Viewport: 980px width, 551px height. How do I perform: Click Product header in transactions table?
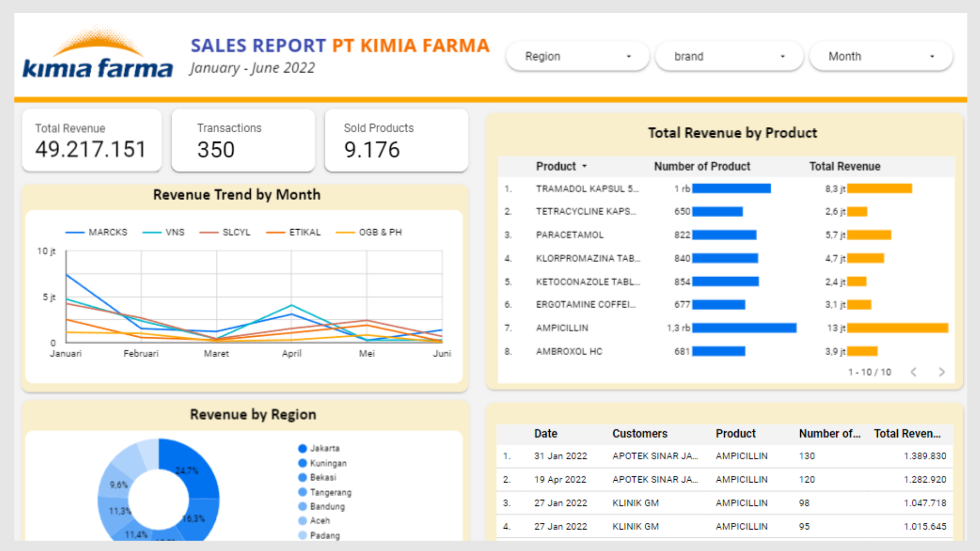click(x=736, y=434)
